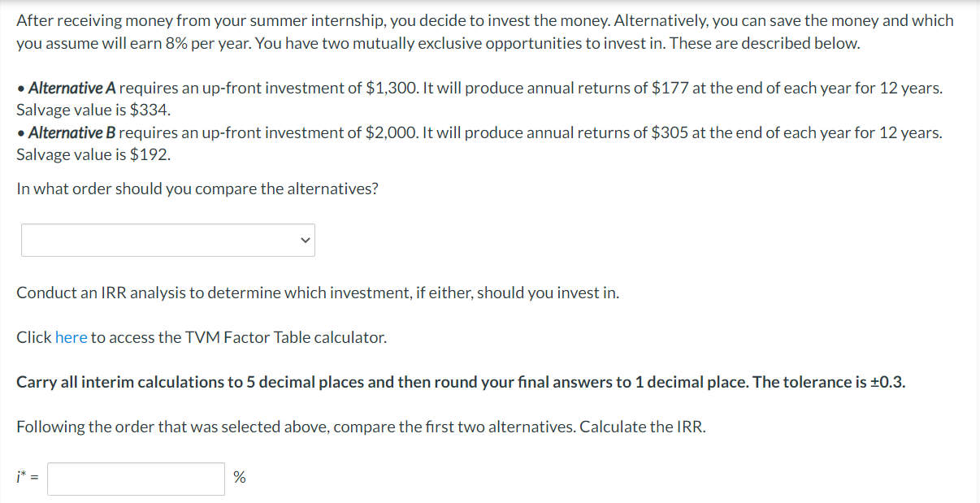Click the dropdown arrow to list order options
Screen dimensions: 980x503
pyautogui.click(x=304, y=240)
